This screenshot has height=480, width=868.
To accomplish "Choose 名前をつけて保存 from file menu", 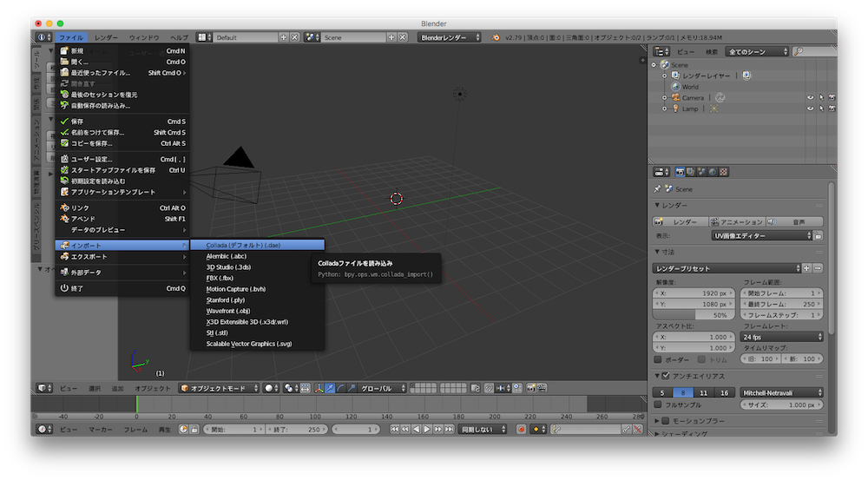I will click(122, 133).
